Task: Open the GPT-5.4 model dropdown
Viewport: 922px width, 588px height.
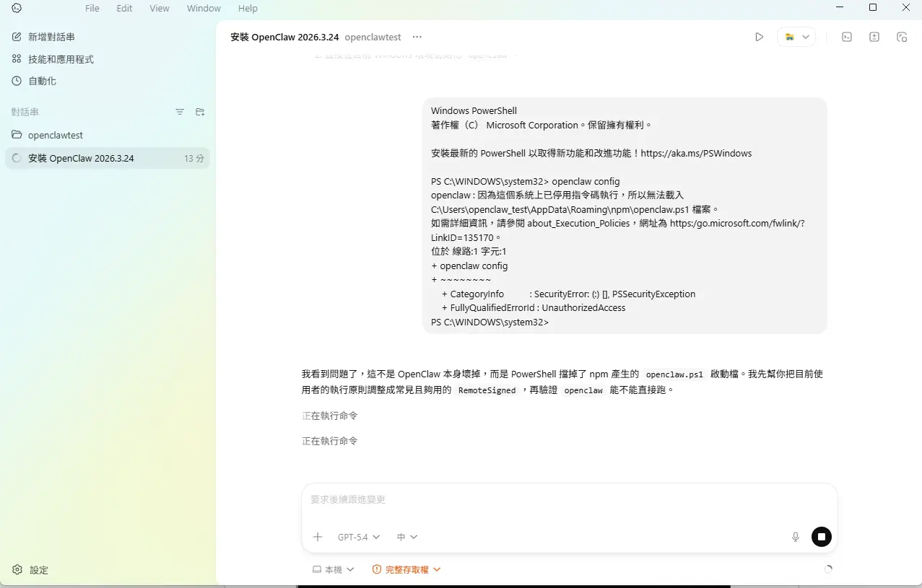Action: [357, 537]
